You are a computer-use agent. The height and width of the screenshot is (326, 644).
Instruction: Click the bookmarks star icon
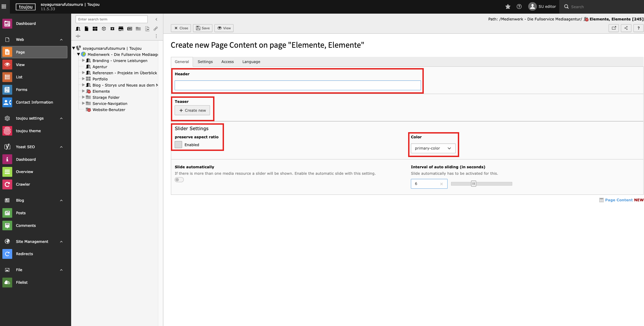(508, 6)
